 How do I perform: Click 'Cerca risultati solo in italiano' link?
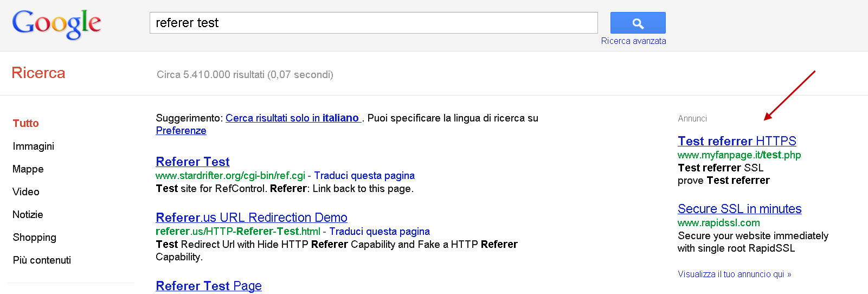[x=292, y=118]
